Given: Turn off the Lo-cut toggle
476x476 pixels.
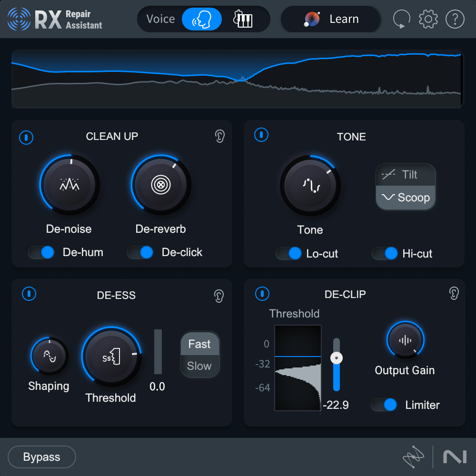Looking at the screenshot, I should (289, 254).
